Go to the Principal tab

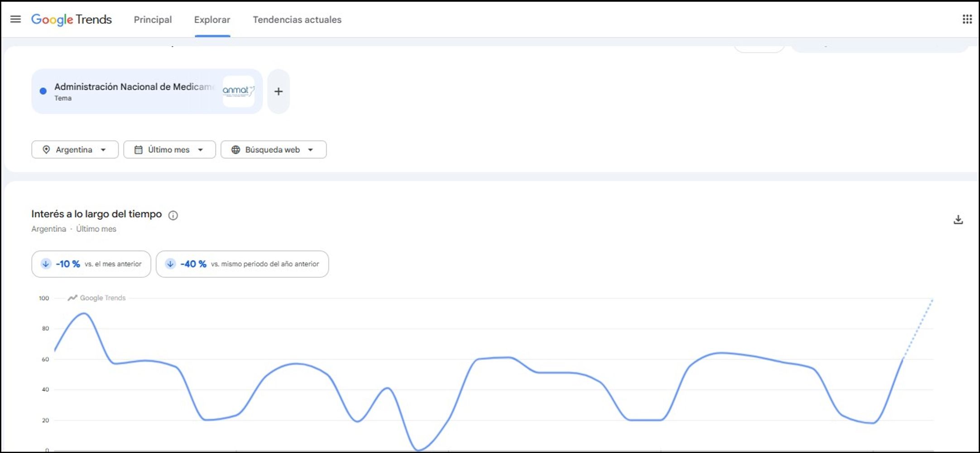pos(153,19)
